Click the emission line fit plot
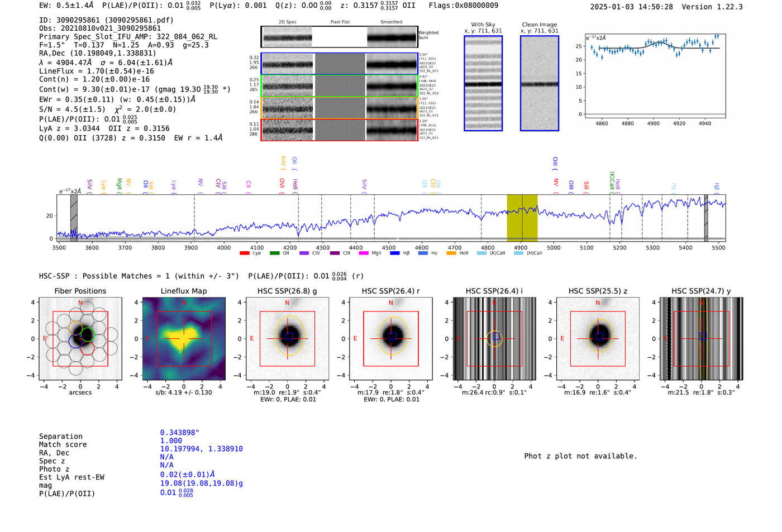782x532 pixels. click(x=655, y=76)
